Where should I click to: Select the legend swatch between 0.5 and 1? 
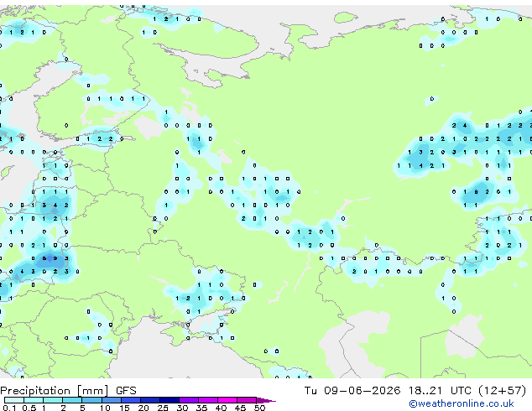[34, 400]
